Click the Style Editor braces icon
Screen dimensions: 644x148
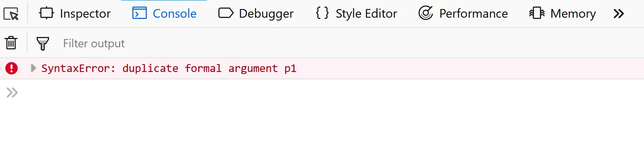tap(322, 14)
